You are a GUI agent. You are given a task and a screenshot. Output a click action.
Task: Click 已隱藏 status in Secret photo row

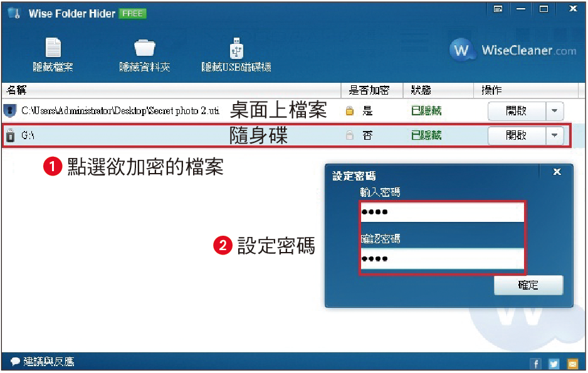pos(426,111)
